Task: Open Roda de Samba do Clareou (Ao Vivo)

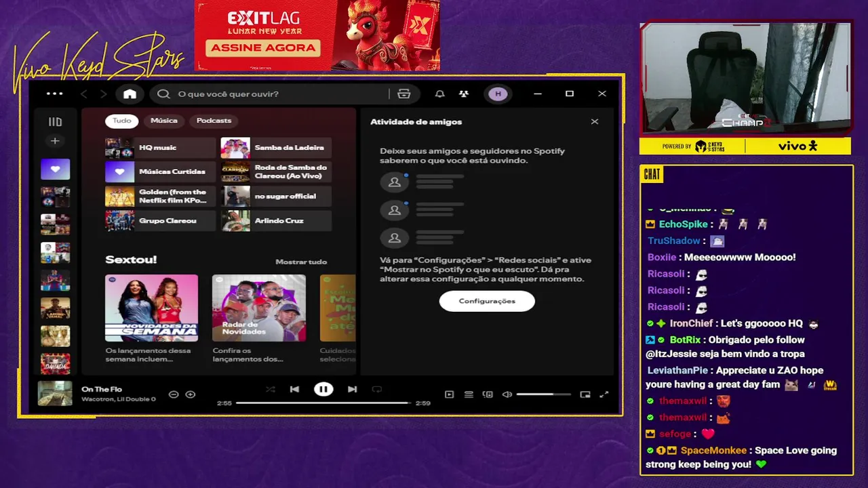Action: click(x=276, y=172)
